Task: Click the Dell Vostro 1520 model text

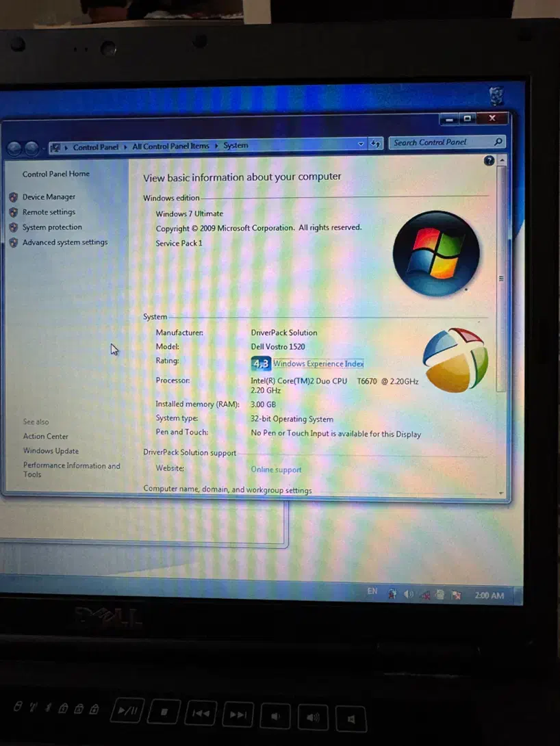Action: [278, 347]
